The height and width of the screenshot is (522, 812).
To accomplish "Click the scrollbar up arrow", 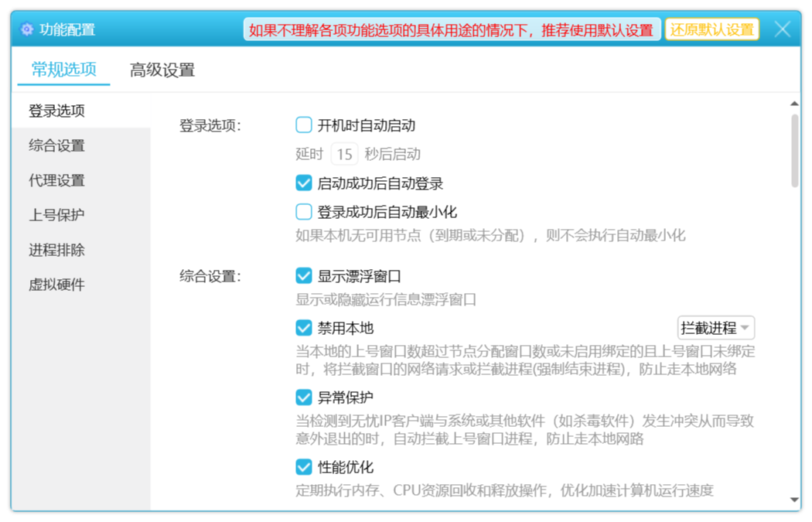I will coord(794,104).
